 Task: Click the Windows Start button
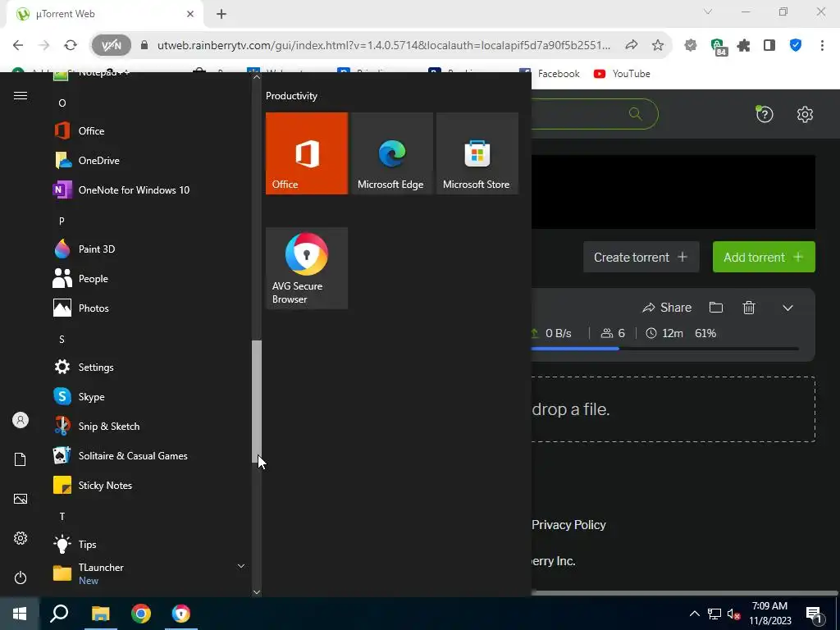(x=20, y=614)
